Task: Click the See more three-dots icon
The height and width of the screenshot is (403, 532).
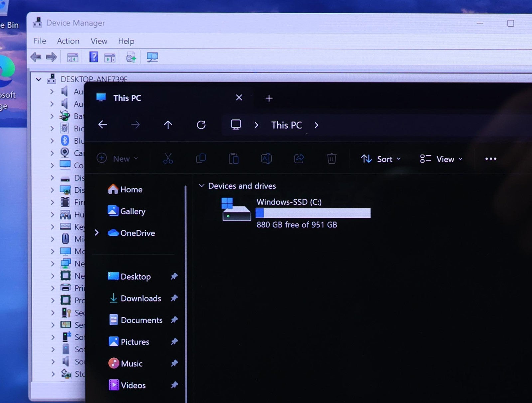Action: (x=490, y=159)
